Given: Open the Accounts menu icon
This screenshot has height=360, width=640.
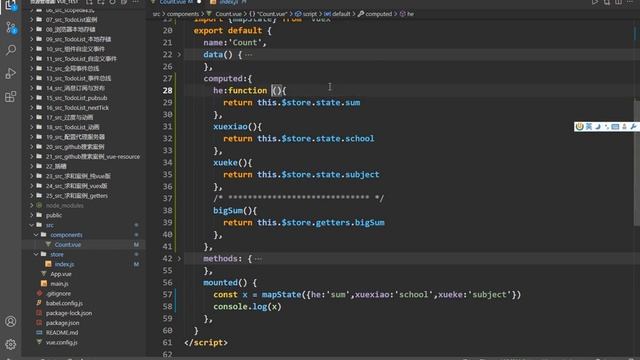Looking at the screenshot, I should coord(11,321).
